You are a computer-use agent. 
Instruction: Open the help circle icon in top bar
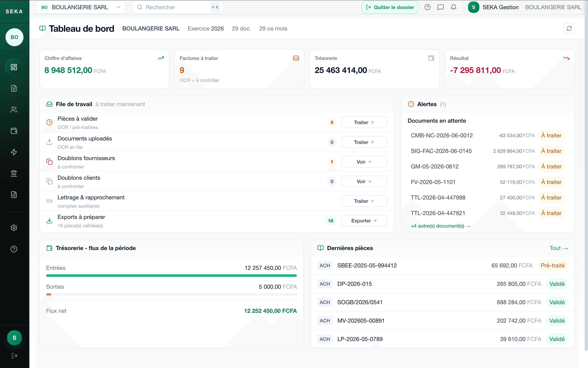[x=427, y=7]
